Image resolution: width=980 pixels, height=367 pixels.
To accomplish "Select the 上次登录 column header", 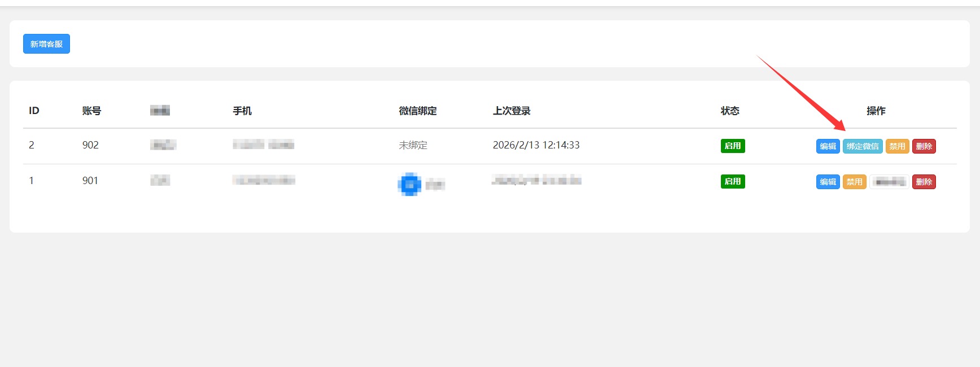I will click(x=511, y=111).
